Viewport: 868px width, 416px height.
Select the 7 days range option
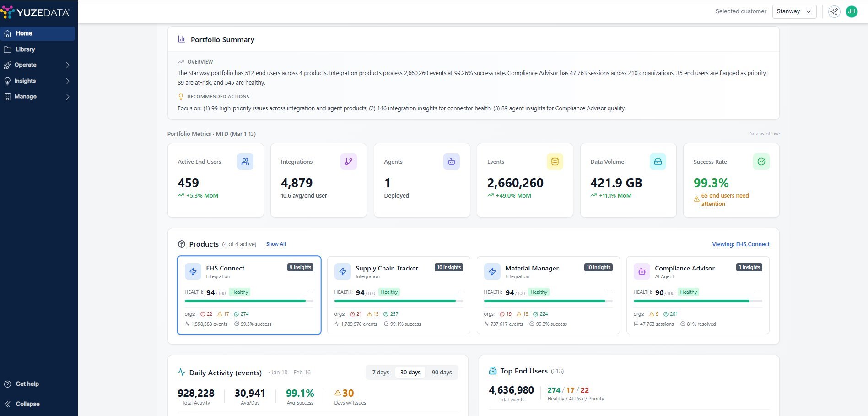point(380,373)
